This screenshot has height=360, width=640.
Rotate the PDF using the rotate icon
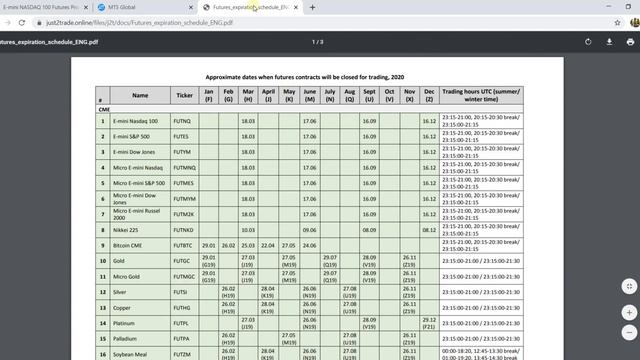[x=588, y=42]
